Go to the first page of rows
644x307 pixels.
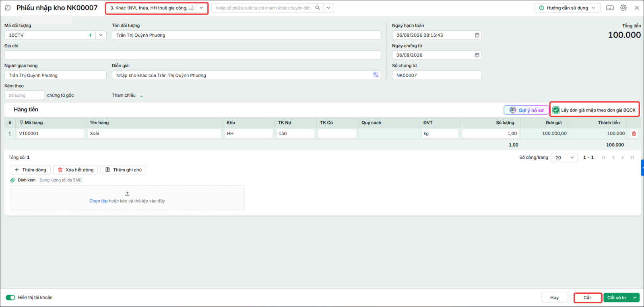604,158
